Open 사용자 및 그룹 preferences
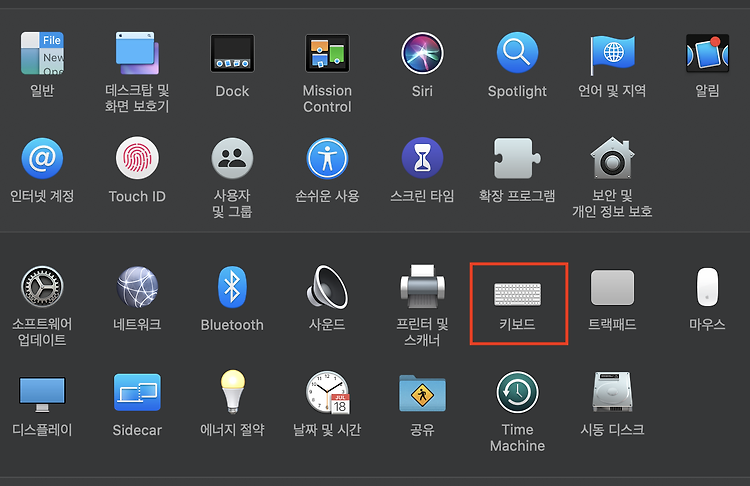 [232, 158]
